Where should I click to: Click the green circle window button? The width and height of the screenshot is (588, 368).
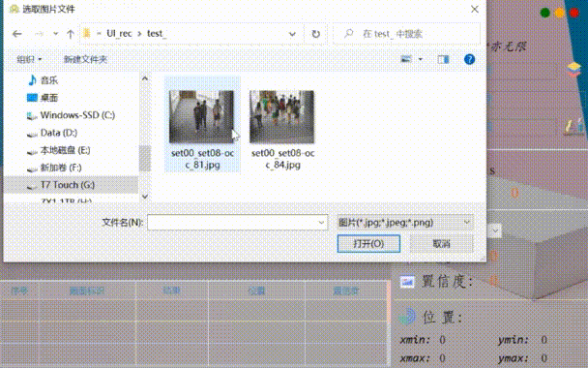tap(544, 13)
